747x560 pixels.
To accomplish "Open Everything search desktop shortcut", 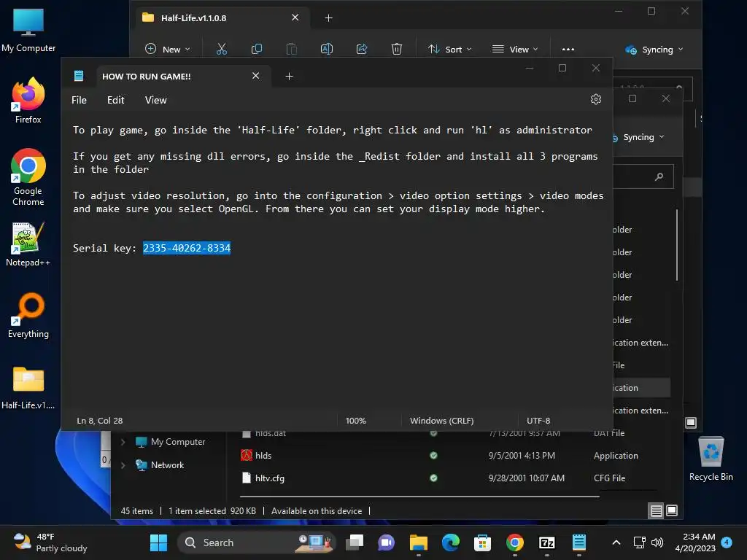I will [28, 315].
